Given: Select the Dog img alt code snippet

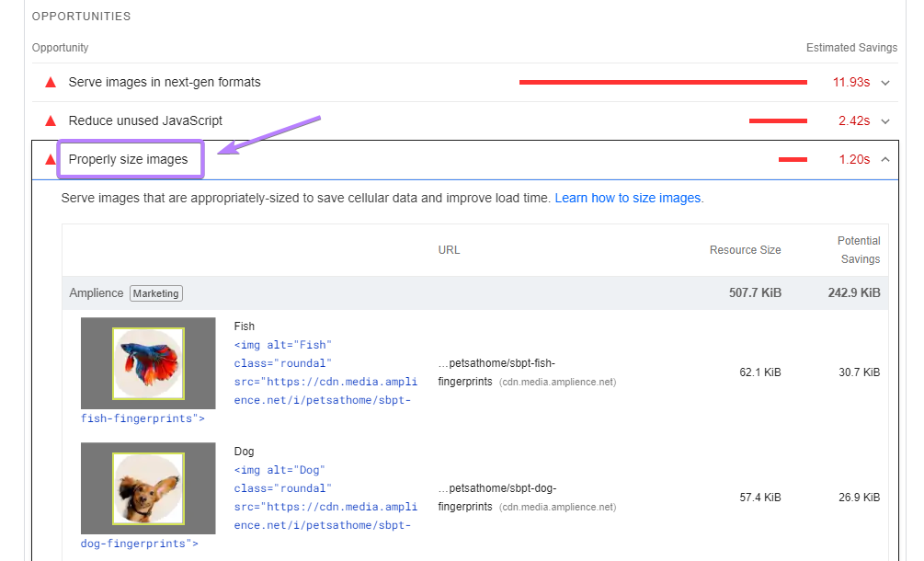Looking at the screenshot, I should 282,469.
